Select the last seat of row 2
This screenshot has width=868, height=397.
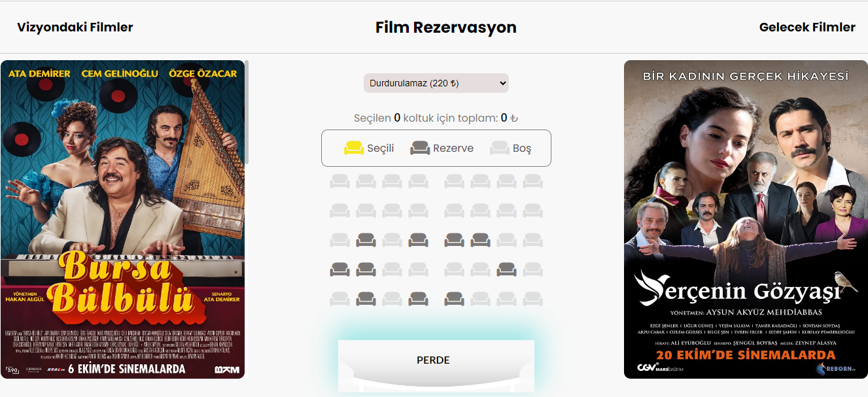532,211
